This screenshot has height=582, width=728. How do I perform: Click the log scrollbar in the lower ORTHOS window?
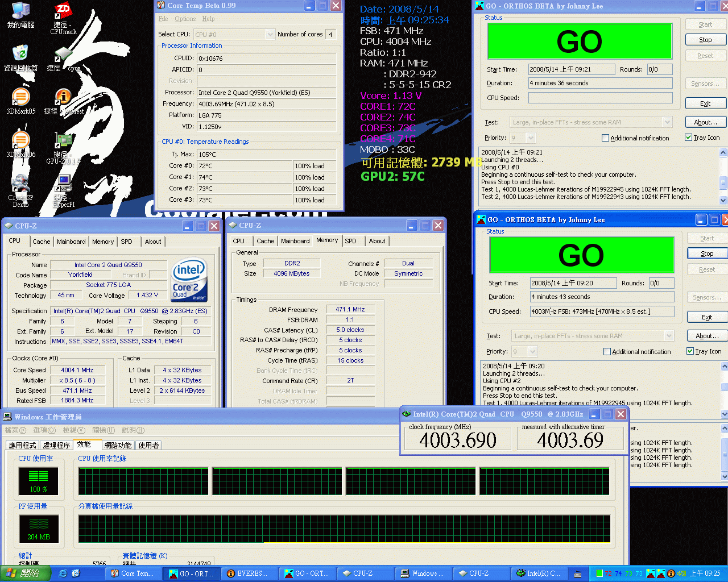point(724,390)
